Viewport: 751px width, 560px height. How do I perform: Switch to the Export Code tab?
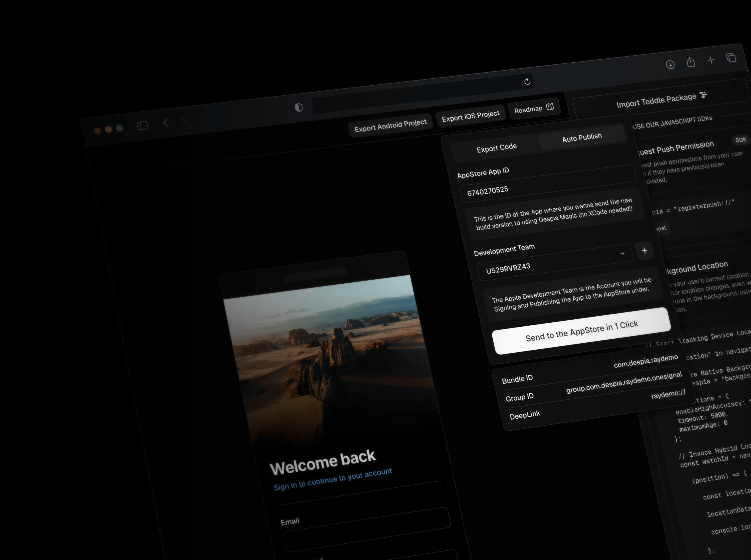496,148
